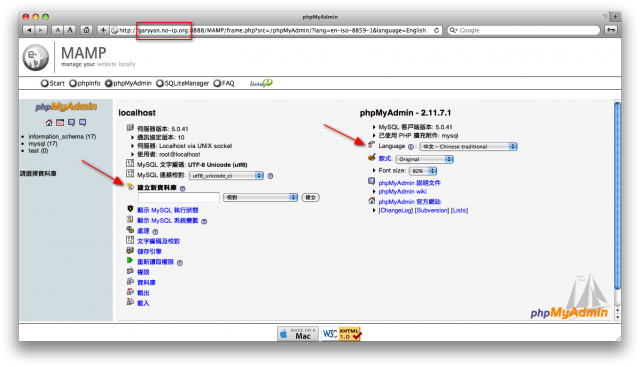Click the living-e logo in MAMP menu
Screen dimensions: 640x367
[x=261, y=83]
